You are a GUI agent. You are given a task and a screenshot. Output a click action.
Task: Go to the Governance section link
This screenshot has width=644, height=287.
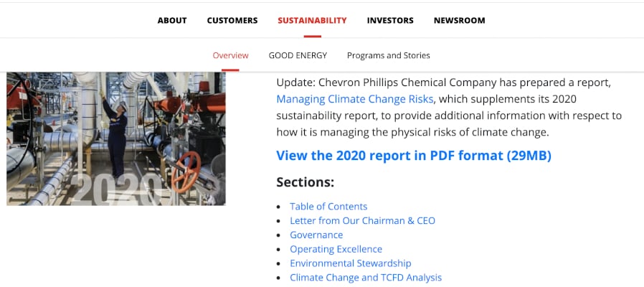click(x=316, y=235)
